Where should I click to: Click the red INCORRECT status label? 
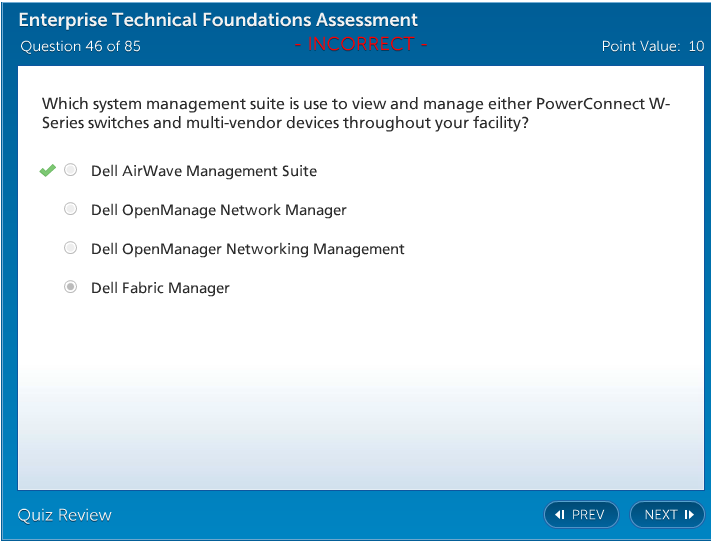[361, 45]
